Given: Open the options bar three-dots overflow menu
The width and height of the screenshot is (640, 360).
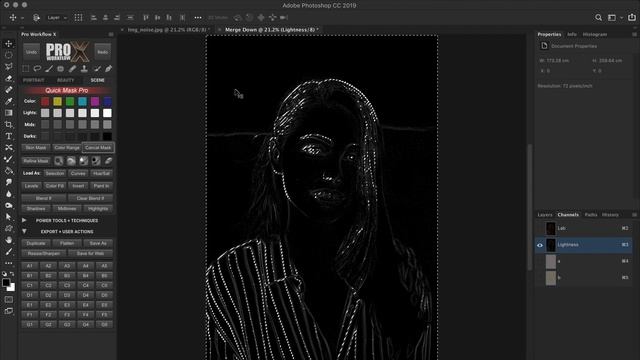Looking at the screenshot, I should tap(198, 18).
